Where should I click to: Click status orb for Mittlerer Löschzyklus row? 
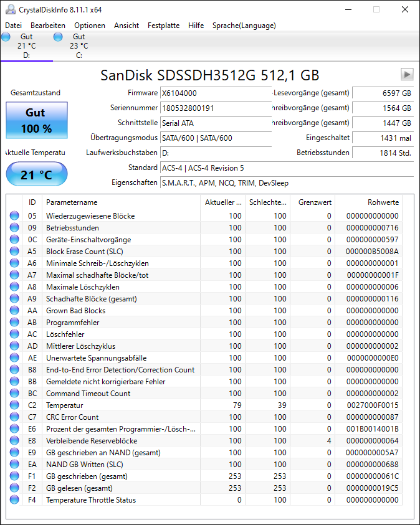tap(14, 346)
